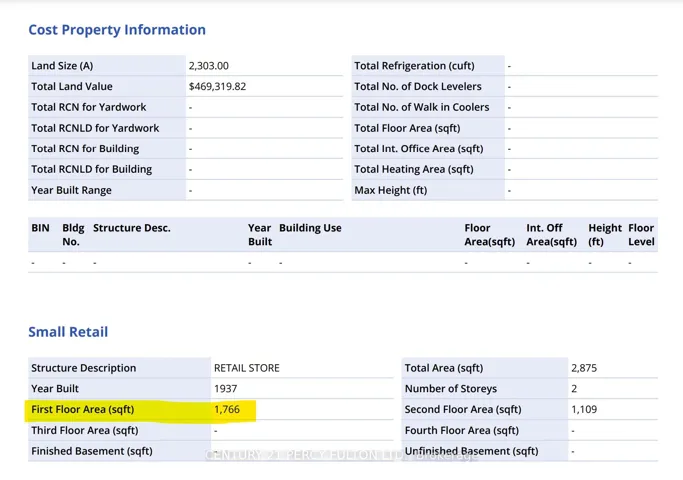
Task: Select 'Total Heating Area (sqft)' label
Action: pyautogui.click(x=414, y=169)
